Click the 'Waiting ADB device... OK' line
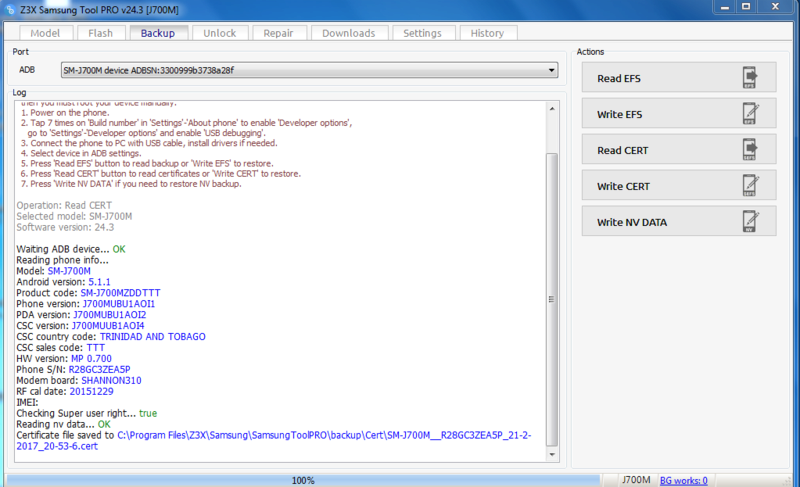Image resolution: width=800 pixels, height=487 pixels. [71, 249]
